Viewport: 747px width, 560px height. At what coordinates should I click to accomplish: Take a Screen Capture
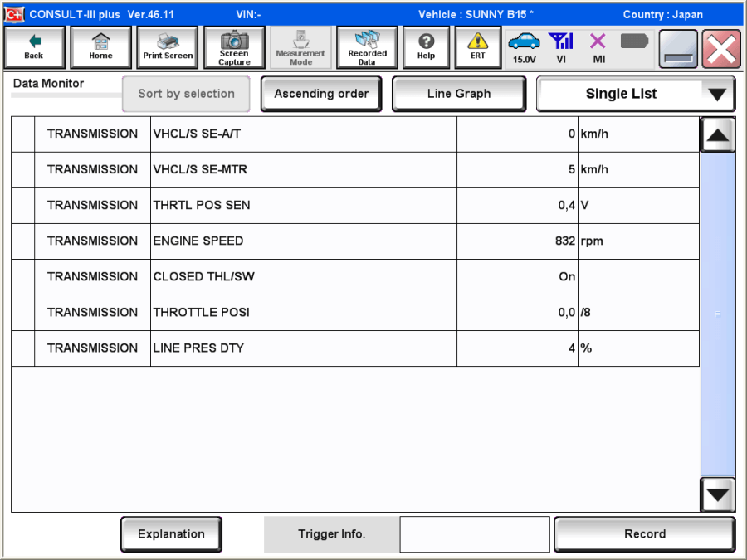coord(234,47)
